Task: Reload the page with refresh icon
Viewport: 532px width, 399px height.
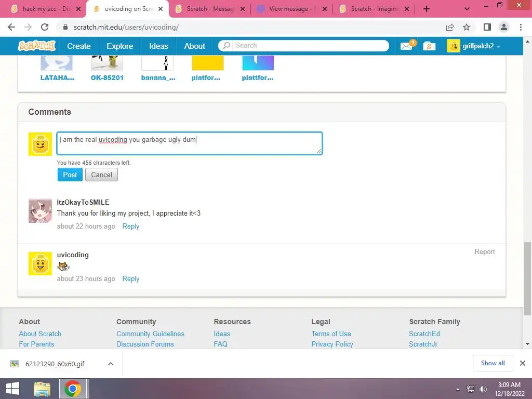Action: coord(45,27)
